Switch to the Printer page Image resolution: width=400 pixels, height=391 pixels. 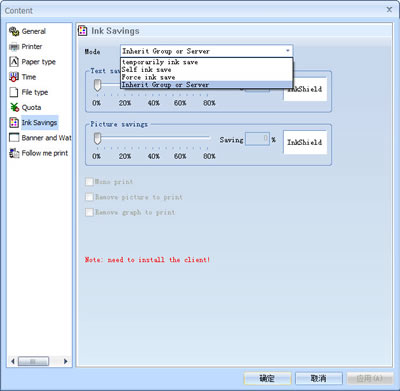coord(32,47)
